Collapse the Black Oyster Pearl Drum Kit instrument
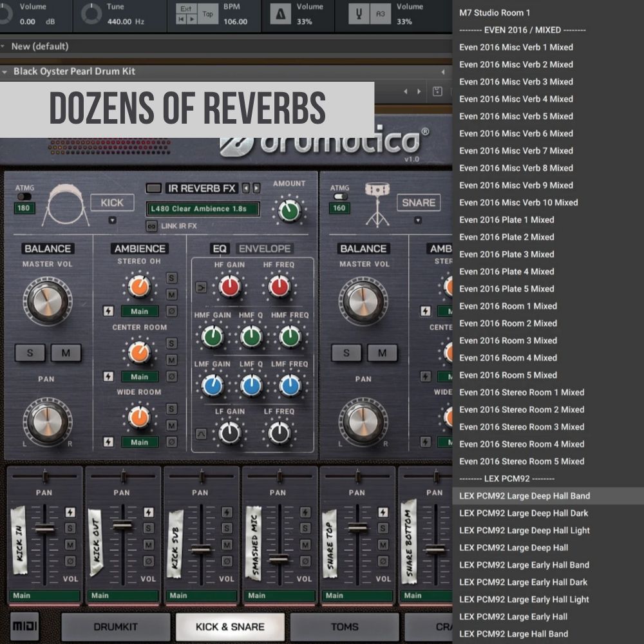Viewport: 644px width, 644px height. pyautogui.click(x=5, y=71)
